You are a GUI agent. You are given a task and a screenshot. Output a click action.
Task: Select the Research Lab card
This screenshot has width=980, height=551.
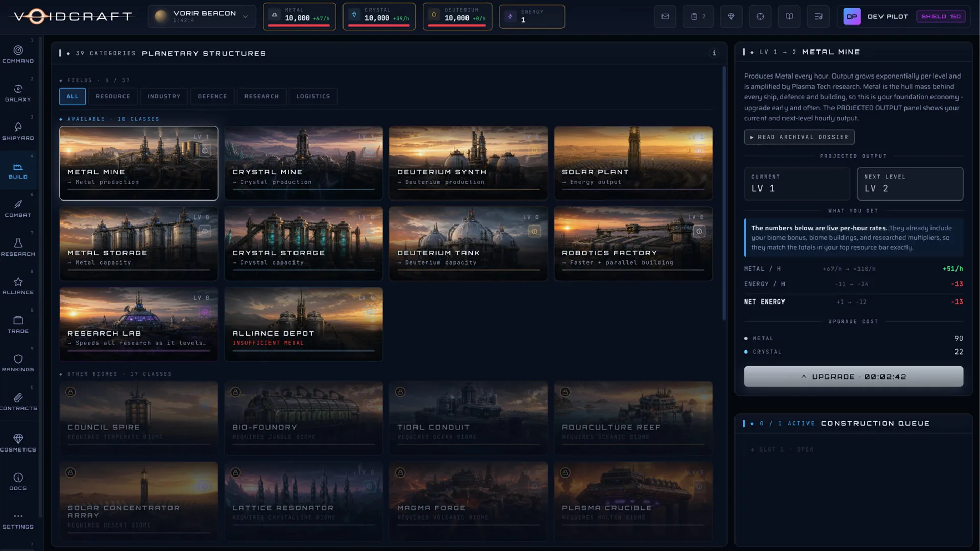click(139, 324)
